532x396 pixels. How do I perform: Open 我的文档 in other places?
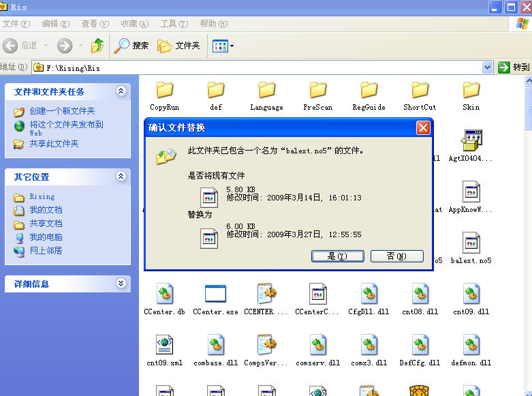[x=46, y=210]
